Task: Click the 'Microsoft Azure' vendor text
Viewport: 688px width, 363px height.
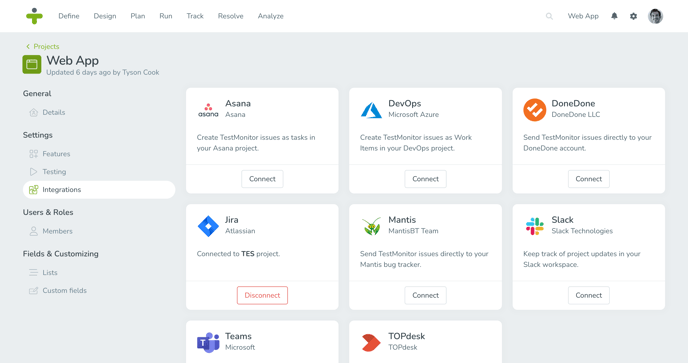Action: [x=413, y=115]
